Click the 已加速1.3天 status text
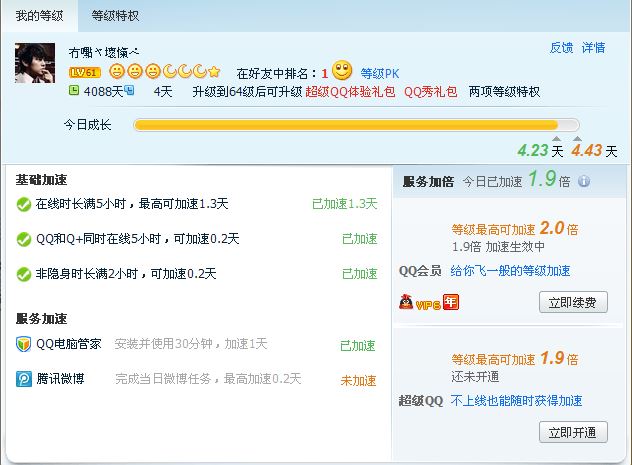Image resolution: width=632 pixels, height=465 pixels. (x=345, y=204)
